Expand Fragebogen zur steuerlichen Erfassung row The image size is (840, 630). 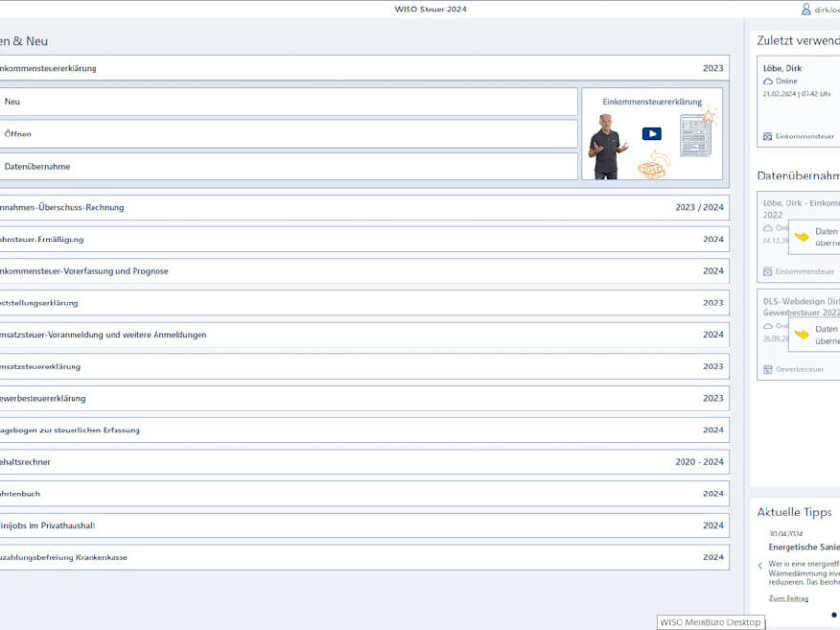click(x=365, y=430)
